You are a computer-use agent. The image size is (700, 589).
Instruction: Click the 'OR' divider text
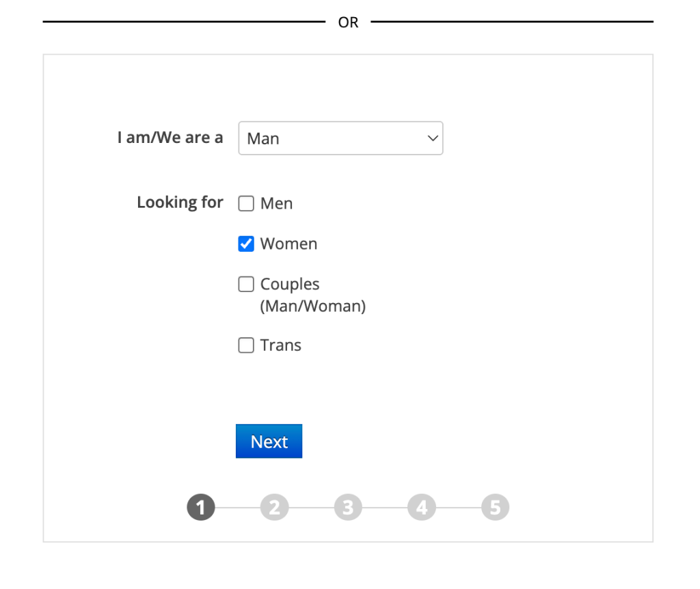pos(348,23)
